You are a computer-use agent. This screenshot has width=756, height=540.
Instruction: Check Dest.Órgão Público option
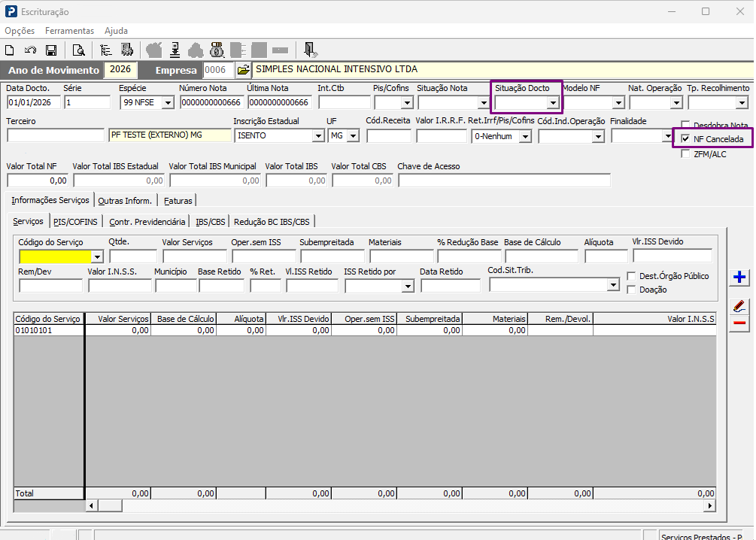(631, 276)
